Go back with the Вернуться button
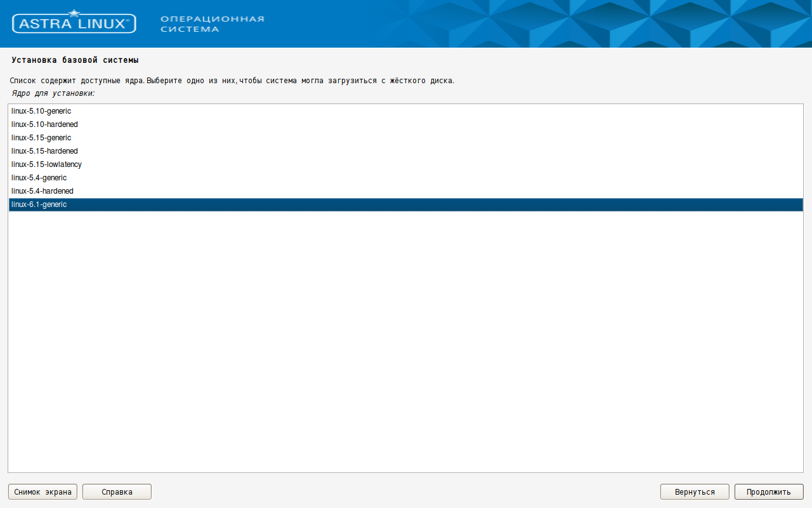Screen dimensions: 812x508 [695, 492]
